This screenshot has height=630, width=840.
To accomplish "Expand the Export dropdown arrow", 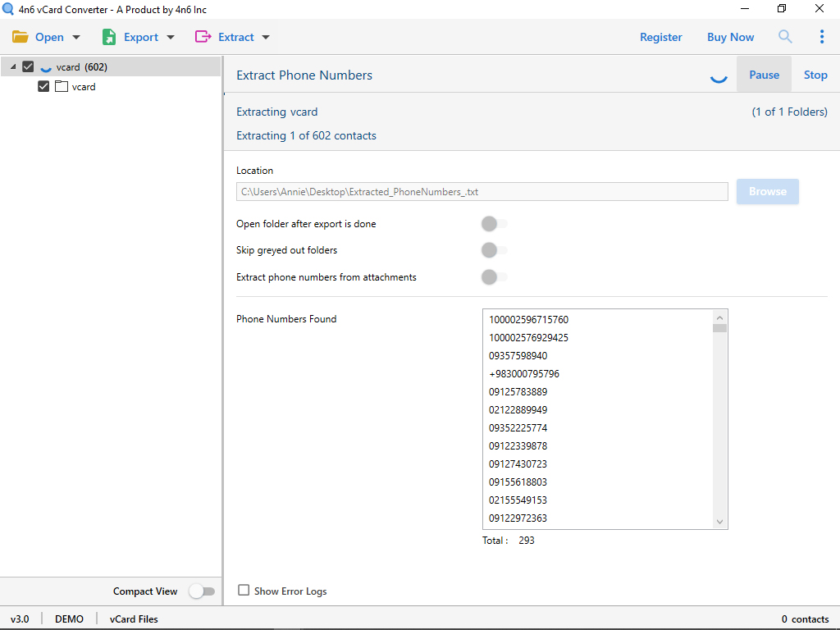I will coord(171,37).
